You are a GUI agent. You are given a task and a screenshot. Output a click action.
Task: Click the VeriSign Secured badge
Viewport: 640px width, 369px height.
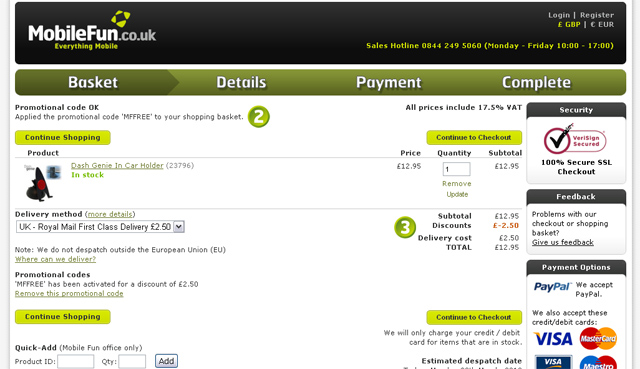click(575, 140)
